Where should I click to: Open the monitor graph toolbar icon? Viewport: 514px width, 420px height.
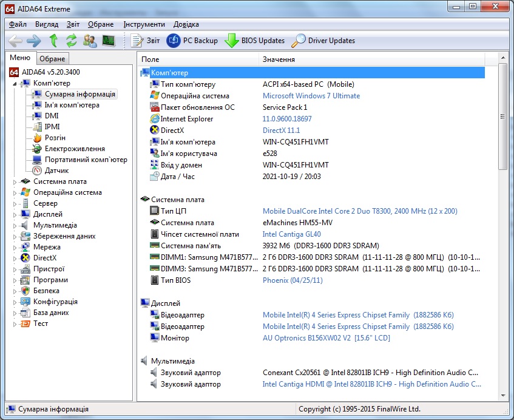(x=109, y=41)
